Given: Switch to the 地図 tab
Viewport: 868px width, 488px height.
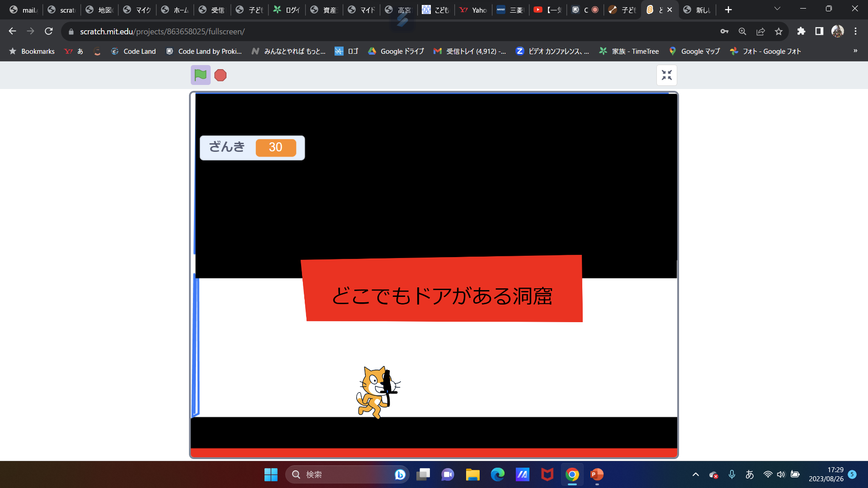Looking at the screenshot, I should click(99, 9).
